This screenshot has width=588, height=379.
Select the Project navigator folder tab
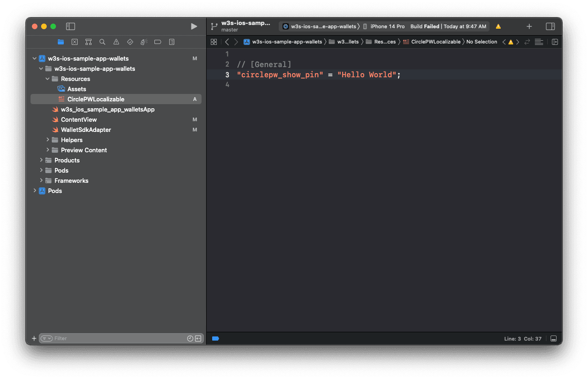click(61, 42)
